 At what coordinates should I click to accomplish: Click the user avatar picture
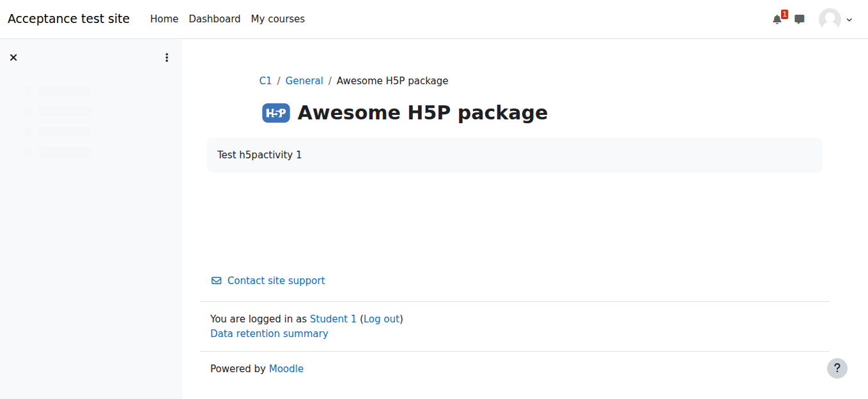tap(830, 19)
